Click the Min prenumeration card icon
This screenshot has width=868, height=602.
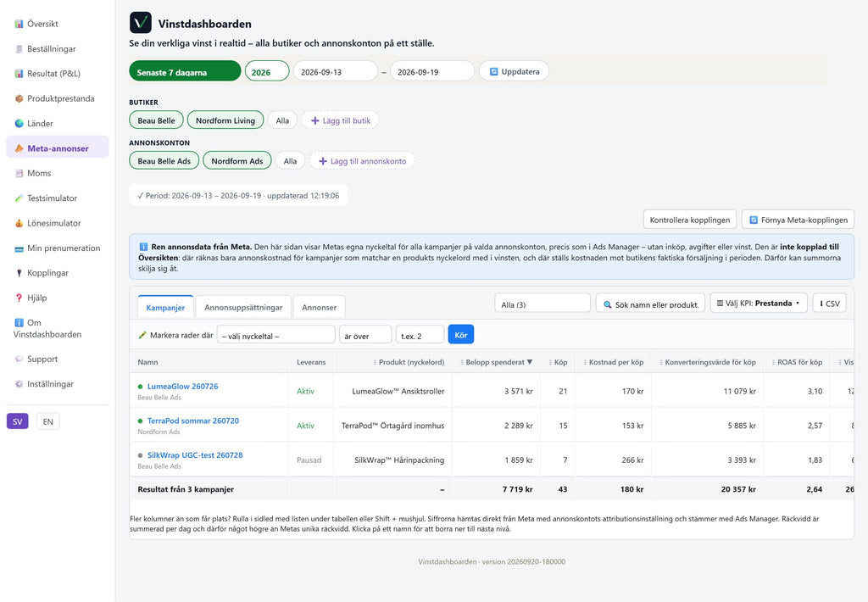(19, 248)
